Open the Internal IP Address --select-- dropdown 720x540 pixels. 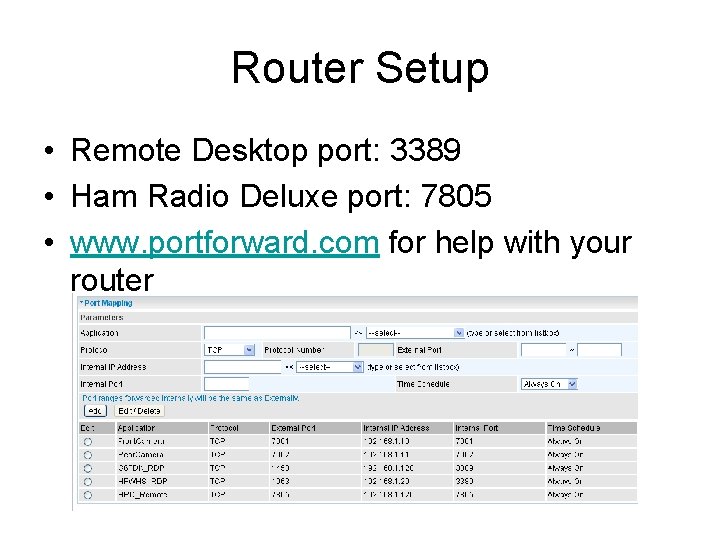(329, 367)
